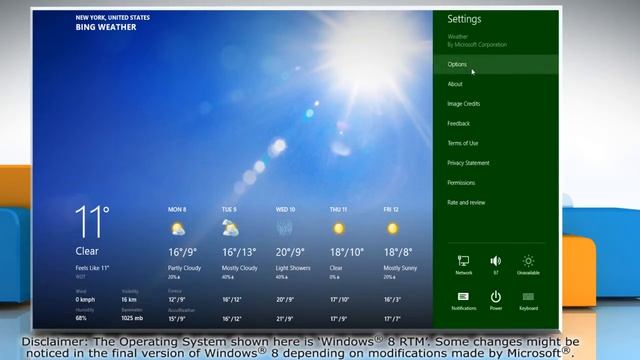Select the TUE 9 forecast day
Screen dimensions: 640x360
coord(229,209)
